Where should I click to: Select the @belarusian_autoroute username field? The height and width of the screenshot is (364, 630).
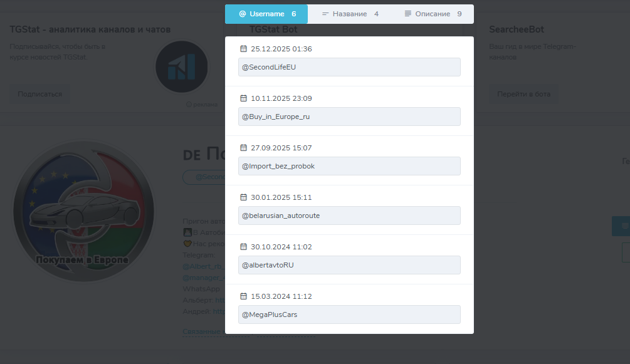349,216
